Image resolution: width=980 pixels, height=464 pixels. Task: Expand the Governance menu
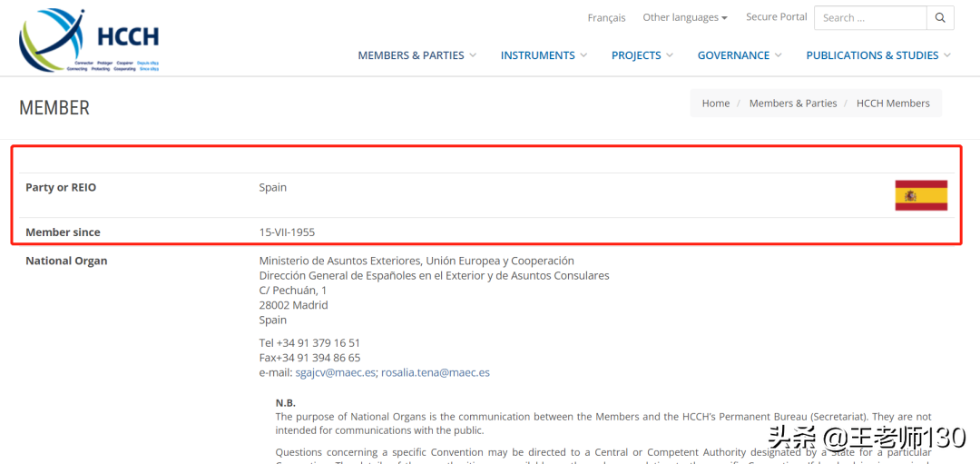click(740, 55)
